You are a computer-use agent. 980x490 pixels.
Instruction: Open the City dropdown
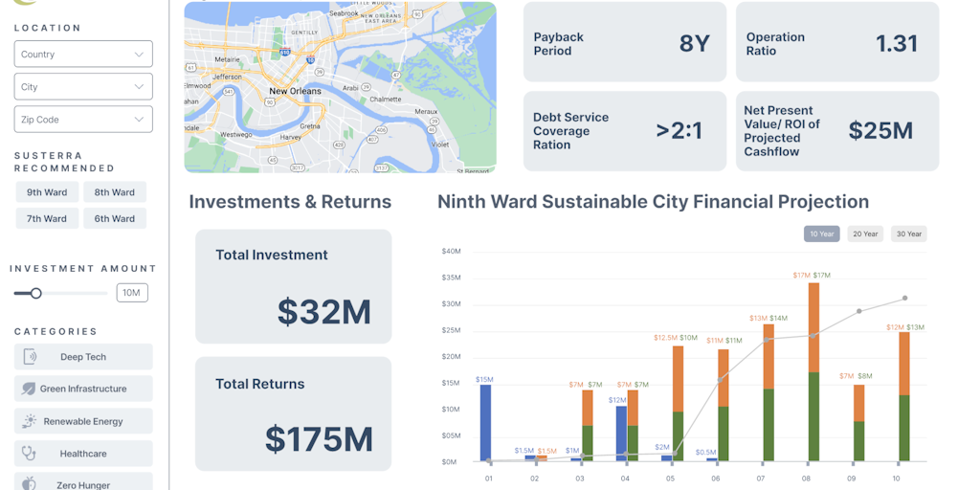pos(83,86)
